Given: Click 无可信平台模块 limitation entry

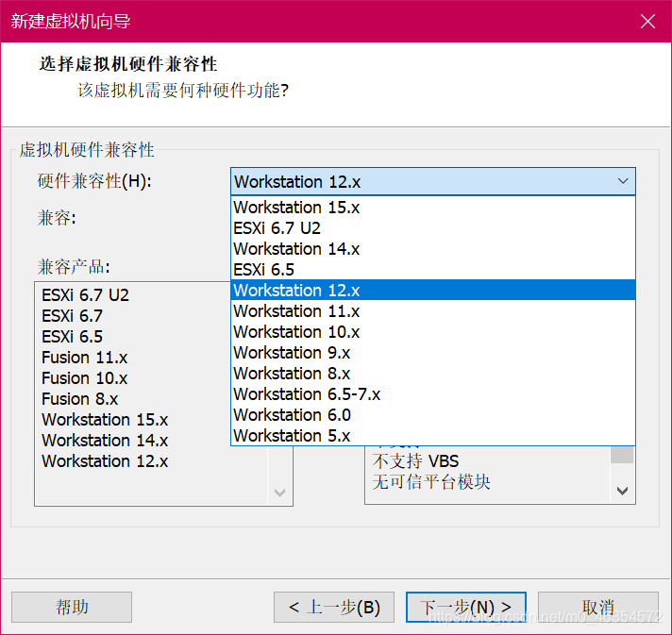Looking at the screenshot, I should tap(431, 482).
